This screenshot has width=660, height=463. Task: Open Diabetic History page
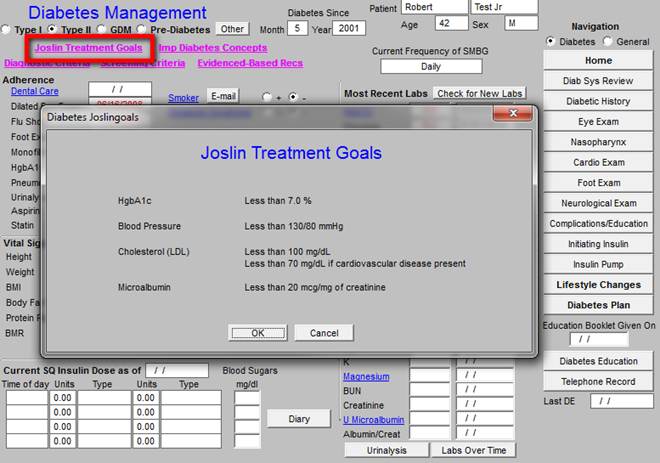click(x=598, y=101)
